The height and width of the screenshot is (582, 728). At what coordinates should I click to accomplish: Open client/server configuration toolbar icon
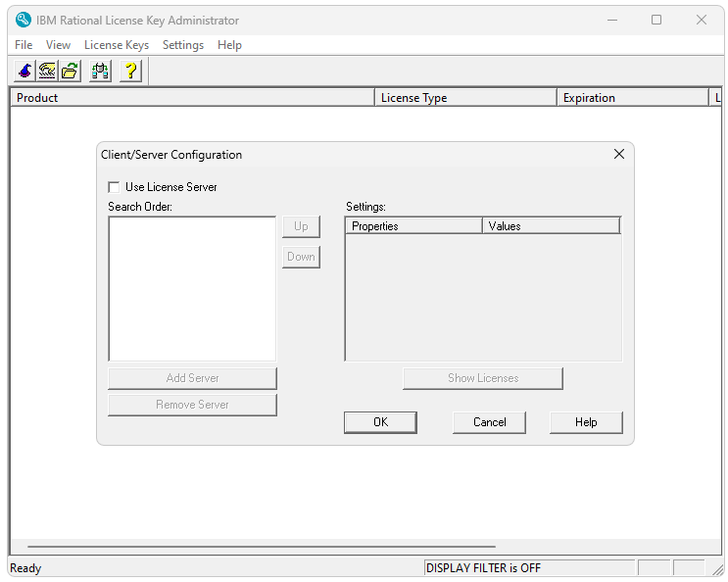tap(100, 71)
